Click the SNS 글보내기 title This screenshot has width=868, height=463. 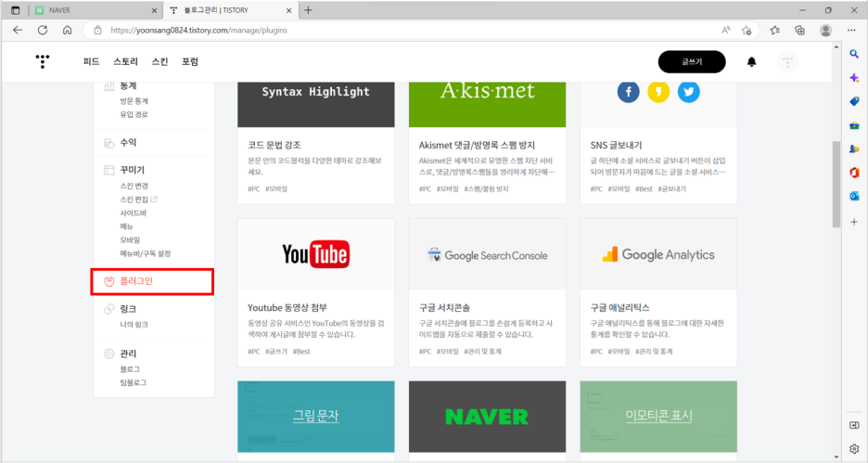(x=616, y=145)
